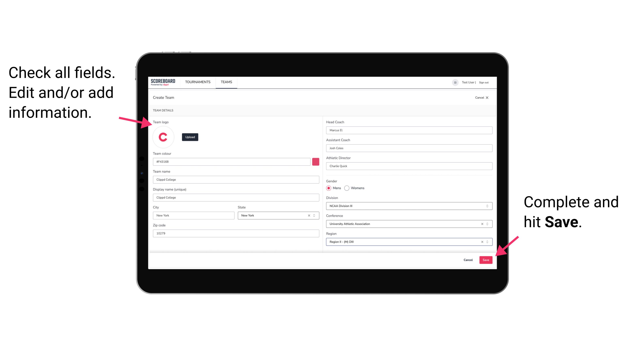Click the Team name input field
Image resolution: width=644 pixels, height=346 pixels.
pos(236,179)
